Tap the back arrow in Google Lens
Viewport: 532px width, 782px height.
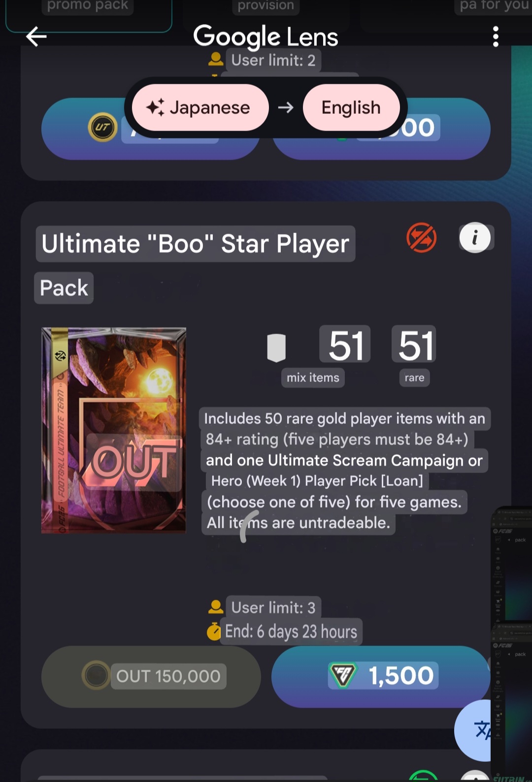pyautogui.click(x=36, y=36)
